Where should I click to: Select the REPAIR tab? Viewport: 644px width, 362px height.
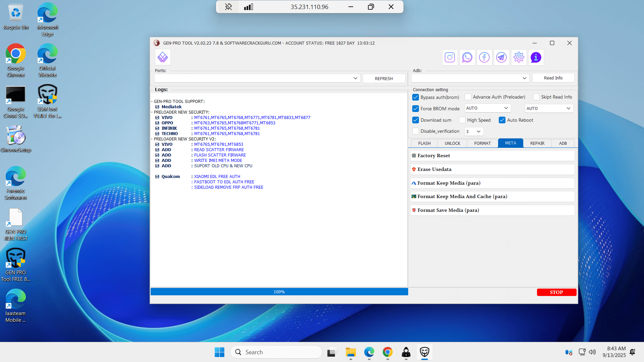coord(537,143)
